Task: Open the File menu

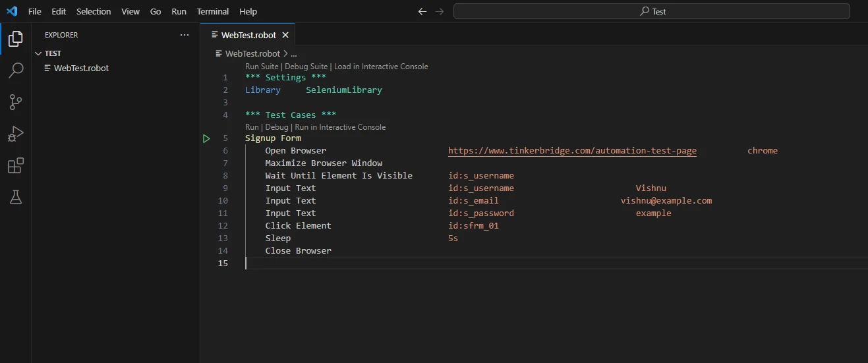Action: (35, 11)
